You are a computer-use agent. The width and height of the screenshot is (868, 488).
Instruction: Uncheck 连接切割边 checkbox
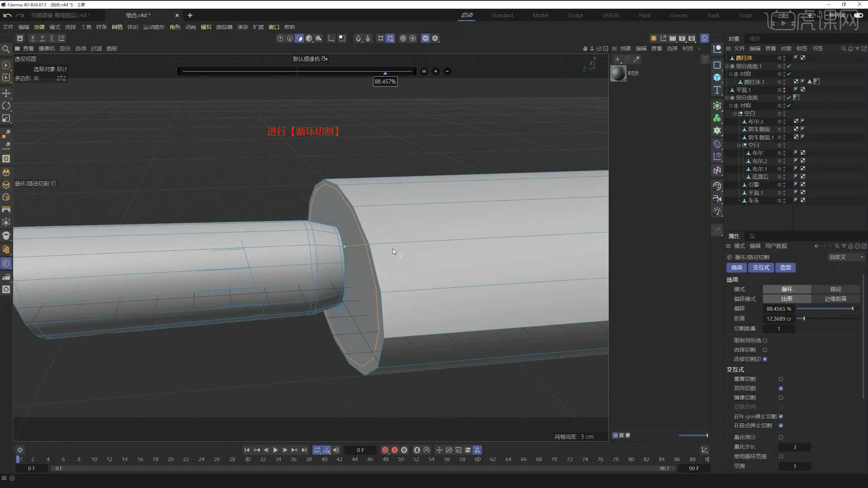tap(765, 359)
